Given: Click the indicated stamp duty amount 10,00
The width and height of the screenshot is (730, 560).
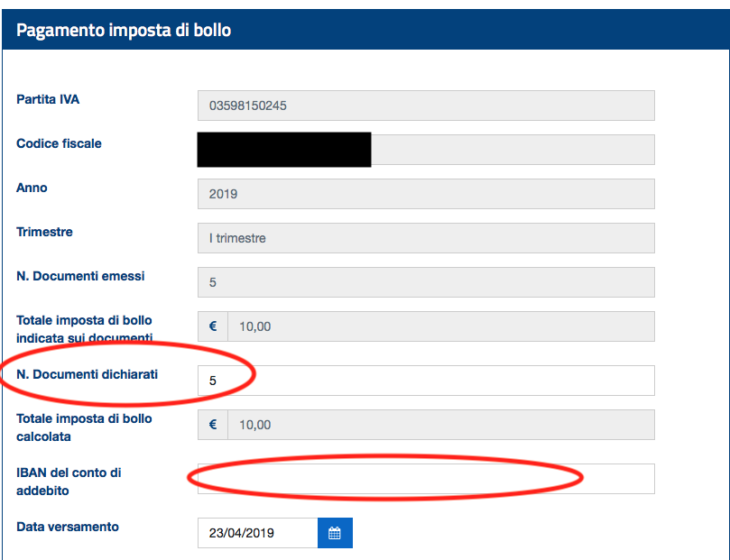Looking at the screenshot, I should (440, 326).
